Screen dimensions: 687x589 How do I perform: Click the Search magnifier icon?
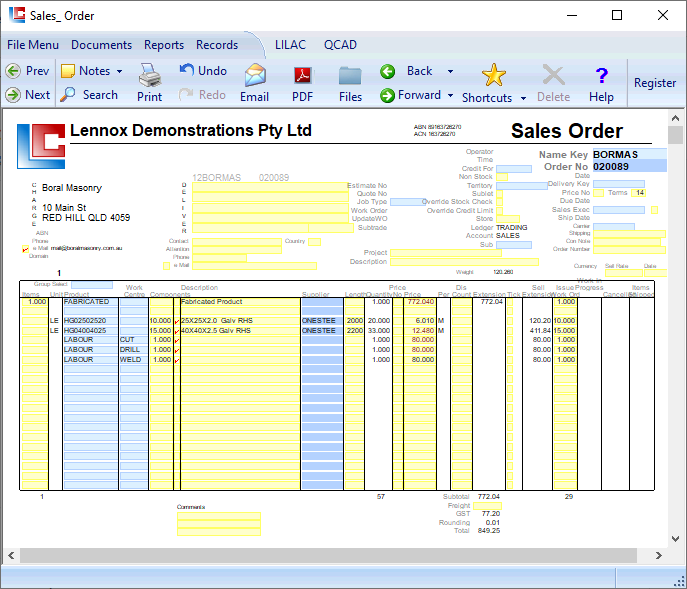point(67,94)
